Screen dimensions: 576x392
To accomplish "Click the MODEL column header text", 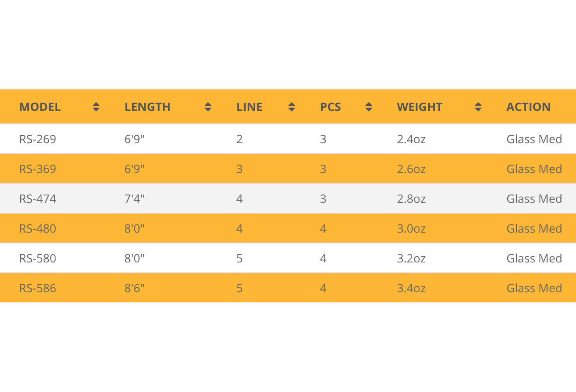I will [x=40, y=107].
